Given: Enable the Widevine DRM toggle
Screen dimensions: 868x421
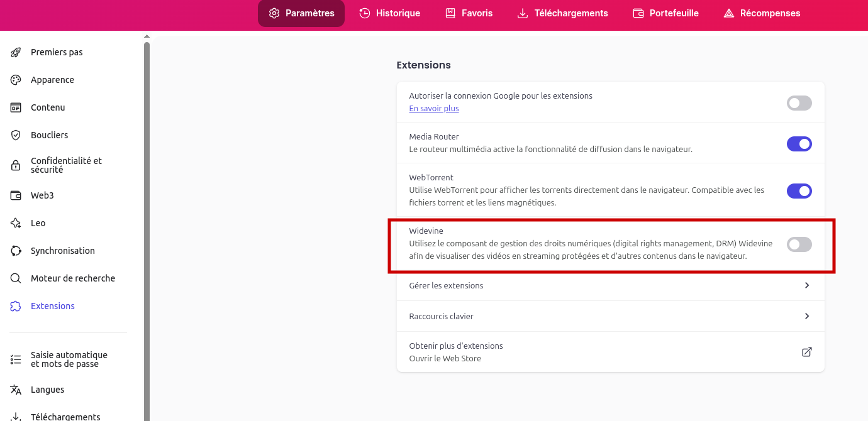Looking at the screenshot, I should [x=799, y=244].
